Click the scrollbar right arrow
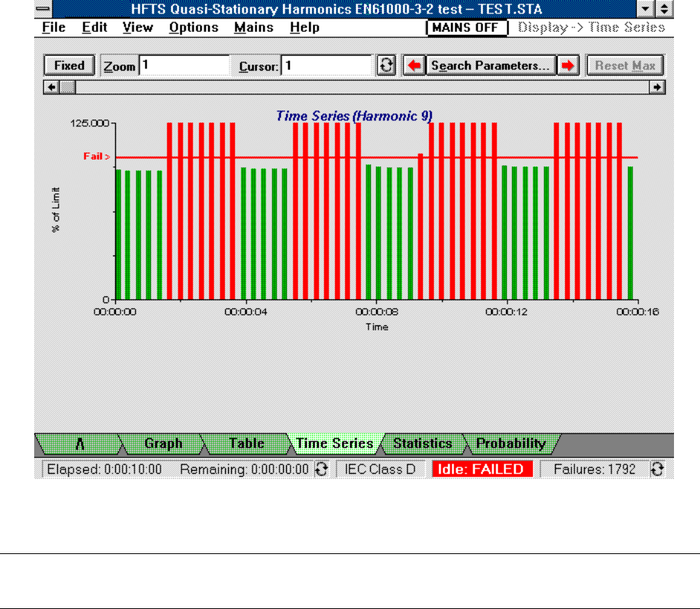This screenshot has width=700, height=609. (658, 87)
